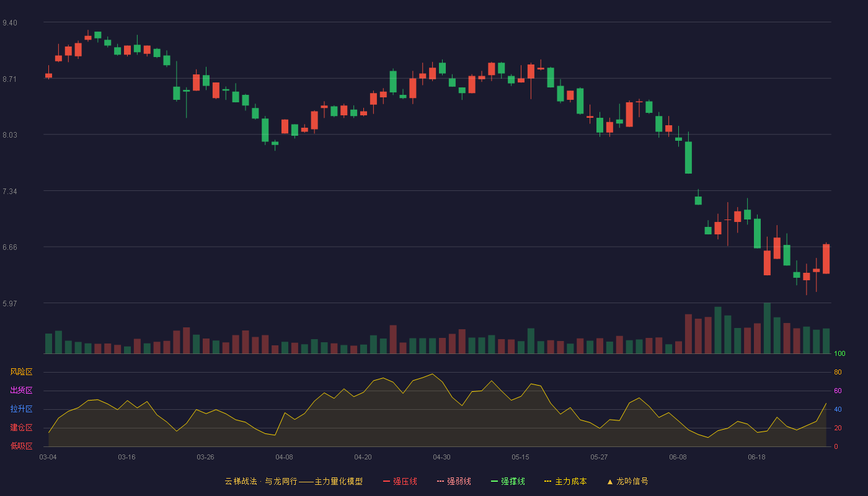Toggle the 强压线 legend item
This screenshot has height=496, width=868.
pos(400,481)
